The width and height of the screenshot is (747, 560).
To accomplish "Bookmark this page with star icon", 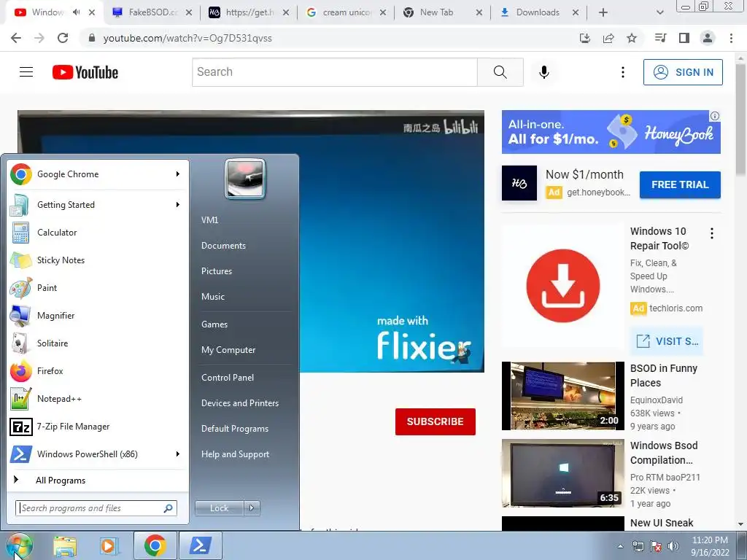I will [632, 38].
